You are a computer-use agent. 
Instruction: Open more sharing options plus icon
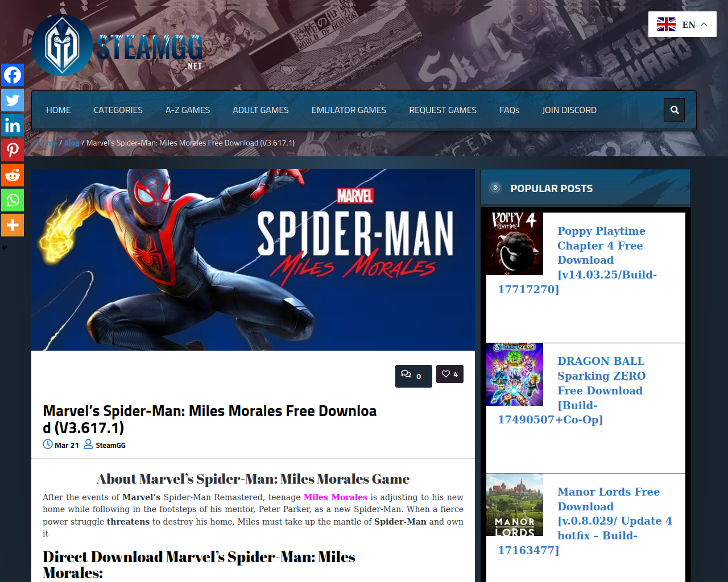click(12, 225)
